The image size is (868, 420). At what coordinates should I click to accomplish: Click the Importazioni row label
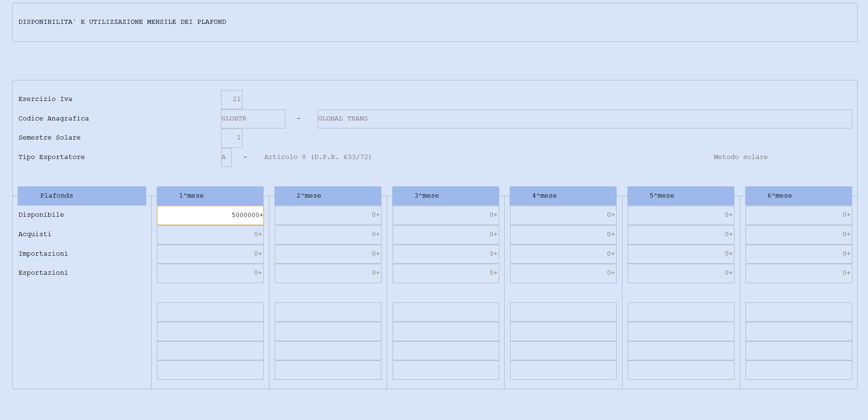[43, 254]
